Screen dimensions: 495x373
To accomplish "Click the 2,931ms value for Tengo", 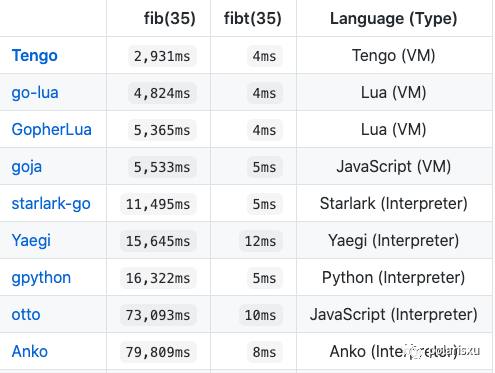I will (162, 56).
